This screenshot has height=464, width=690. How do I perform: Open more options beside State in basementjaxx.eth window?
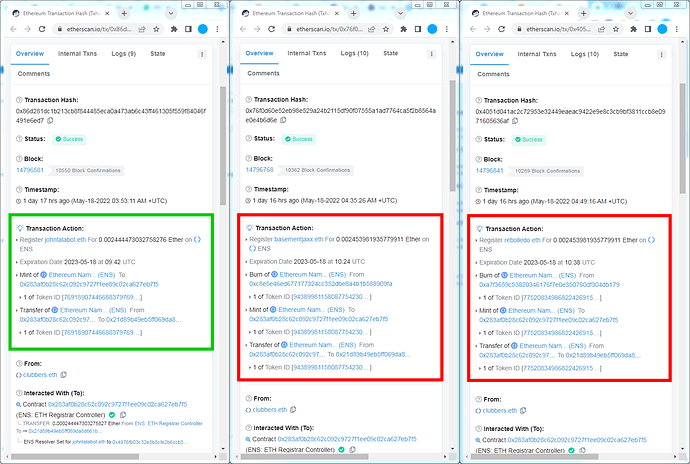point(431,54)
